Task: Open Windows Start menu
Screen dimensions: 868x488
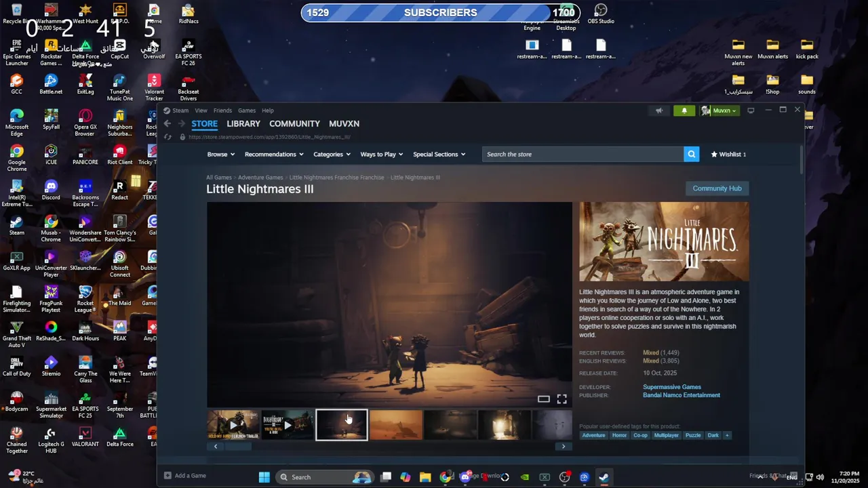Action: [x=264, y=477]
